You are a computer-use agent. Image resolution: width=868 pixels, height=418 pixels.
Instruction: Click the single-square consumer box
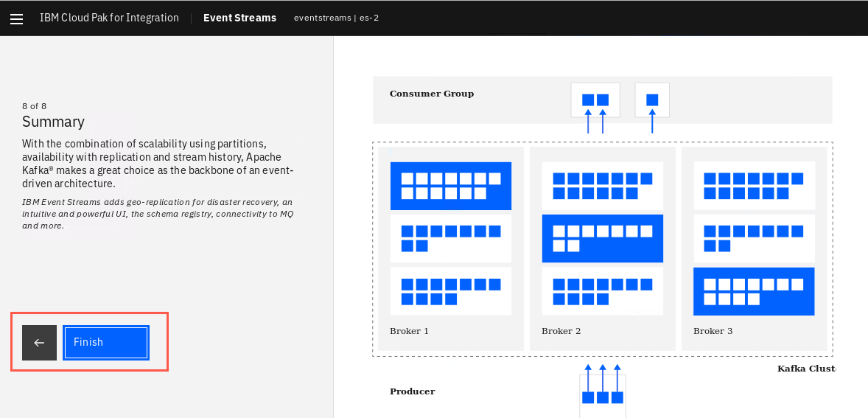coord(652,100)
